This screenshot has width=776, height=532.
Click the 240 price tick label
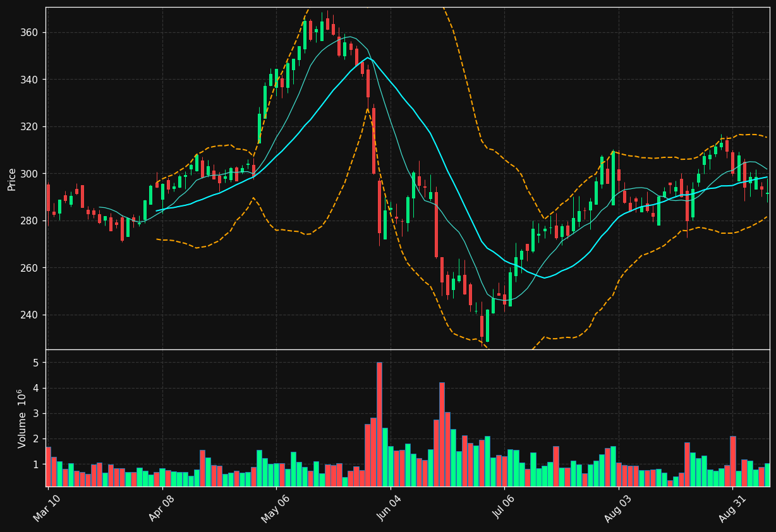[x=30, y=315]
